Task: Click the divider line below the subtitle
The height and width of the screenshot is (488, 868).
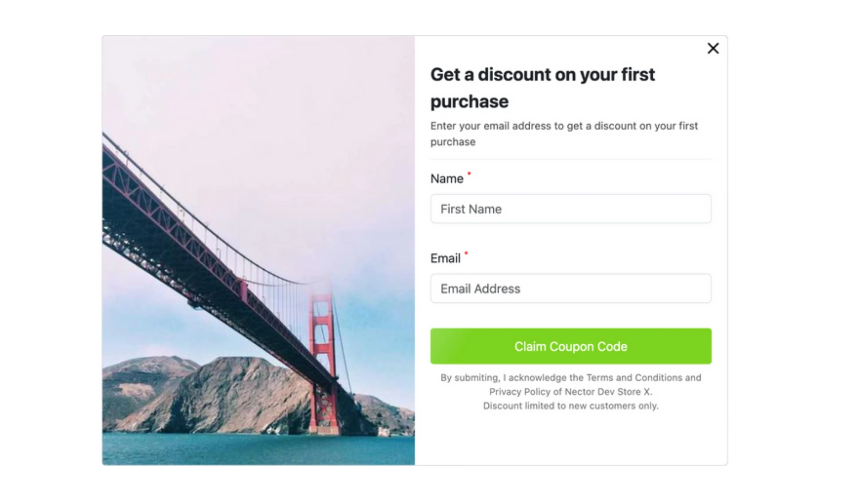Action: (x=571, y=159)
